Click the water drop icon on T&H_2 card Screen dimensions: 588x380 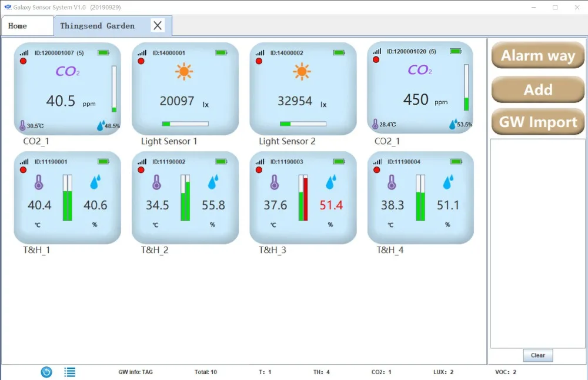tap(213, 182)
